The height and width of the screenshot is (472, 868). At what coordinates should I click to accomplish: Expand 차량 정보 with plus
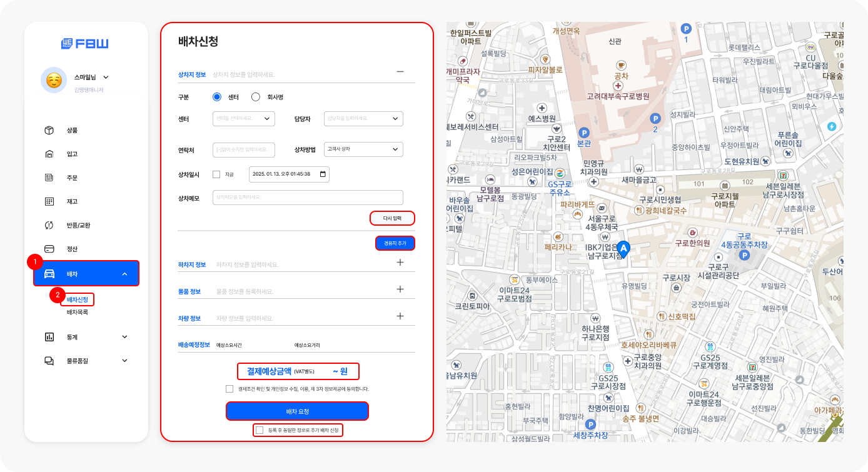[x=400, y=316]
